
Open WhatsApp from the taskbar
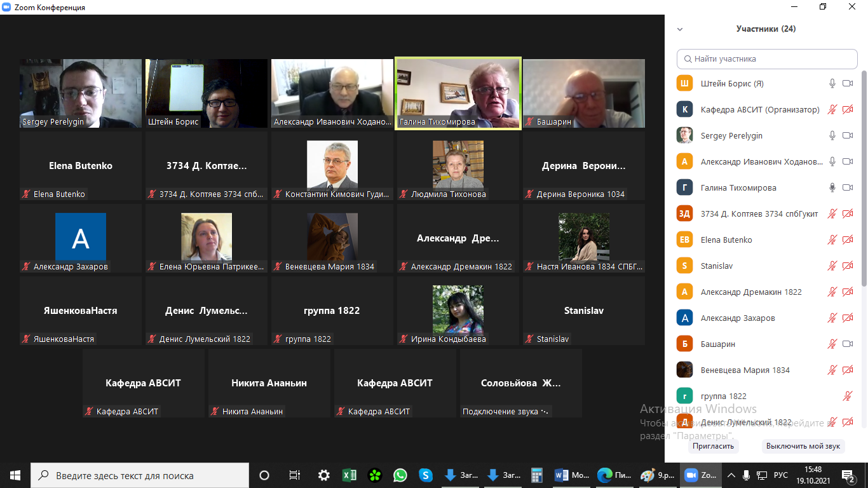click(x=400, y=475)
